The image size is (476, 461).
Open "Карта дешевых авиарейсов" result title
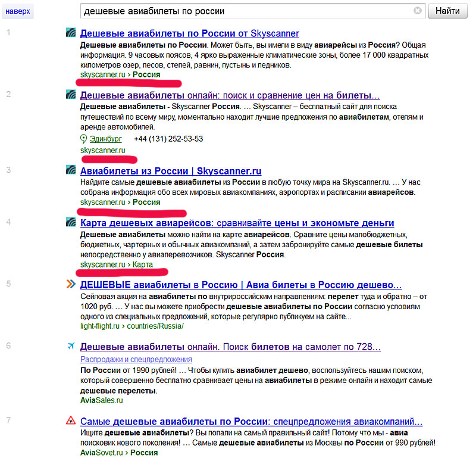click(237, 223)
